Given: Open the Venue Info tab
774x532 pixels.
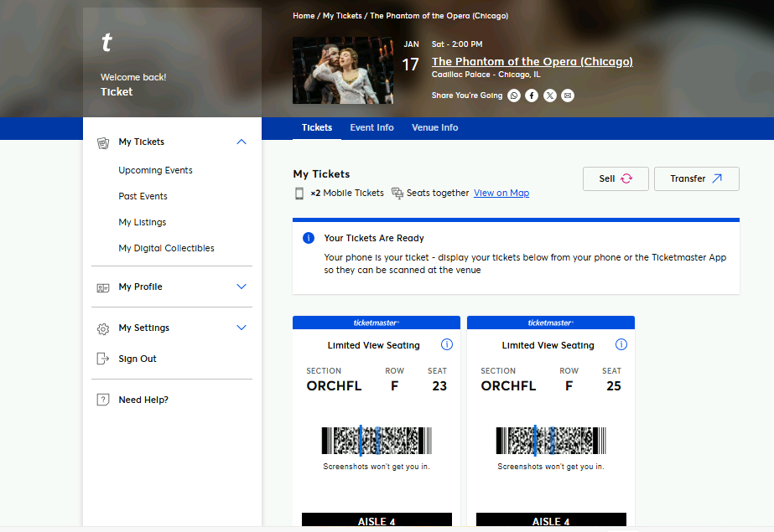Looking at the screenshot, I should (435, 127).
